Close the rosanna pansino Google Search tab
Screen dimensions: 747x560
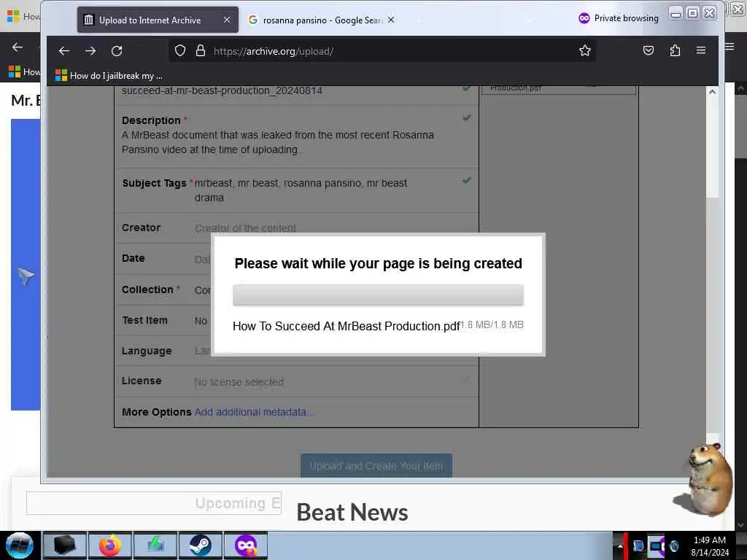coord(391,20)
